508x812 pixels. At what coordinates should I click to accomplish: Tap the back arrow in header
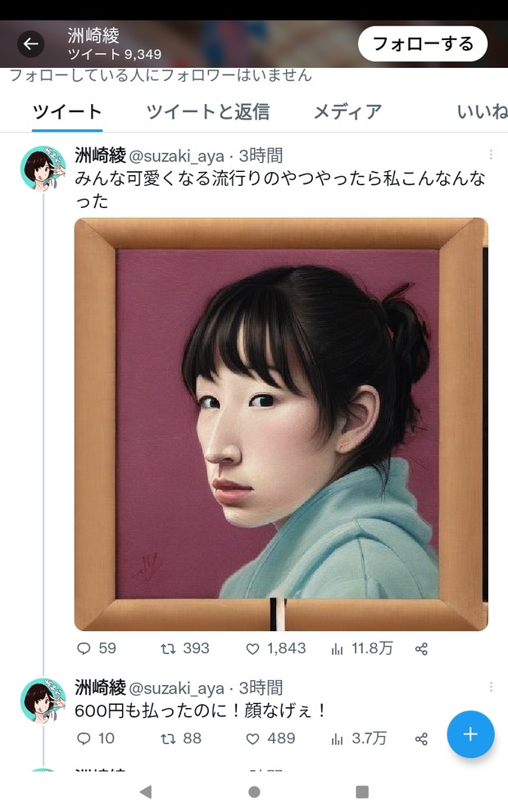30,44
